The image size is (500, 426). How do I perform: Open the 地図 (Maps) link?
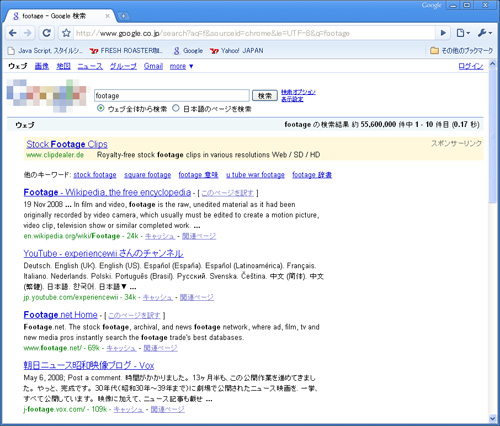(x=63, y=66)
